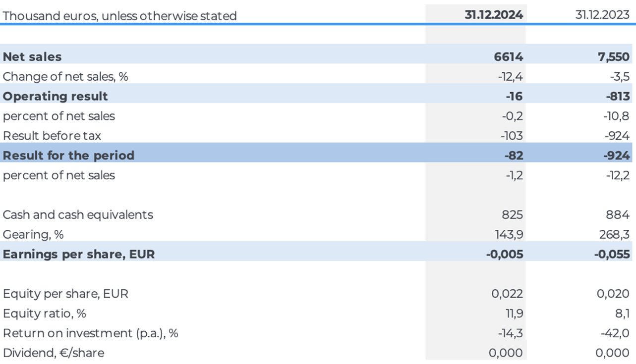Viewport: 636px width, 364px height.
Task: Select the 2024 Result before tax value -103
Action: 511,136
